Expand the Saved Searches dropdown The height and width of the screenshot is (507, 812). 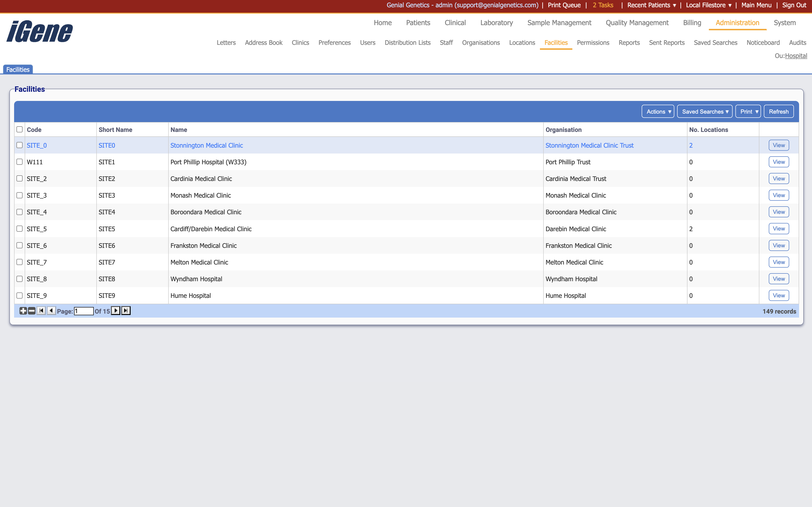[x=704, y=111]
